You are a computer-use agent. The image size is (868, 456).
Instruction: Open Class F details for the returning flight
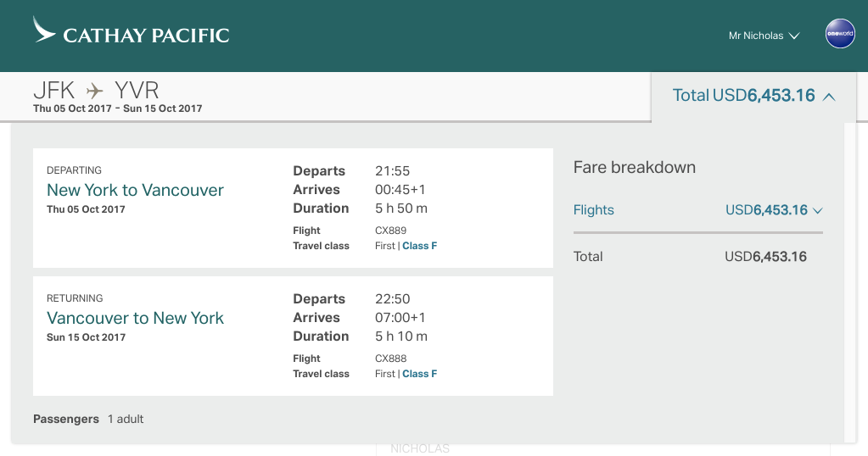(419, 374)
